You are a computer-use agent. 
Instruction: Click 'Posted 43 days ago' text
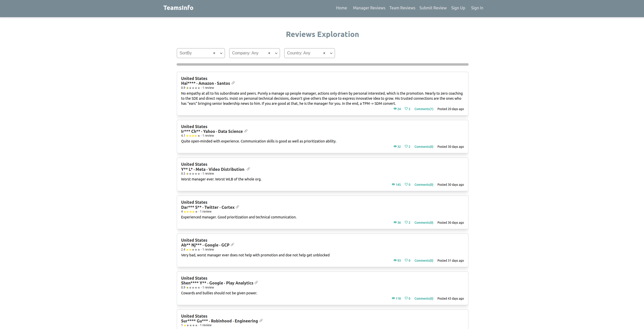450,299
